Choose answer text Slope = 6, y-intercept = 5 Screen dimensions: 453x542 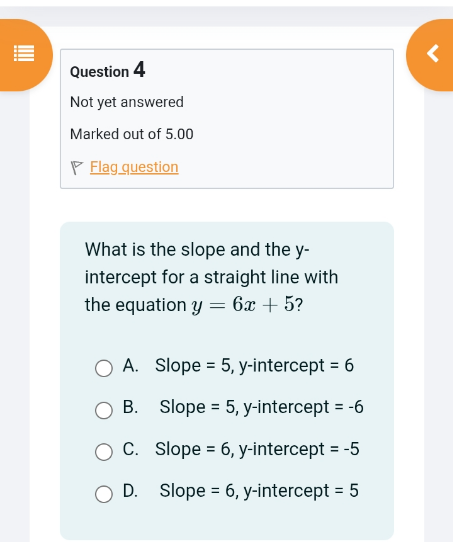259,491
